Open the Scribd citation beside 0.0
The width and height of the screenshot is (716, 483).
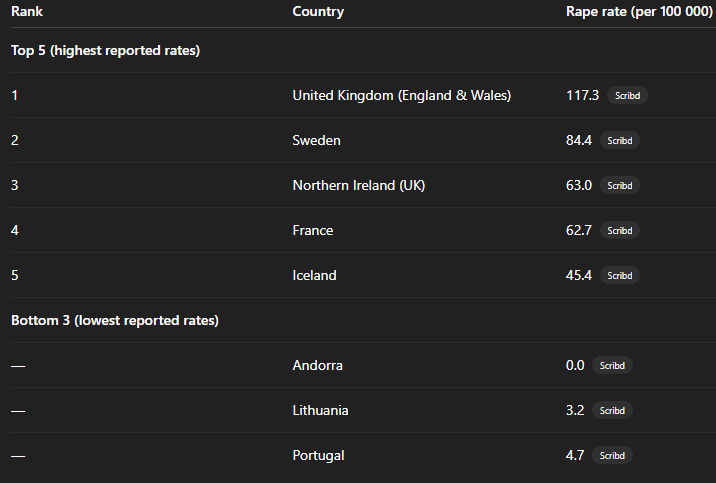[x=612, y=365]
